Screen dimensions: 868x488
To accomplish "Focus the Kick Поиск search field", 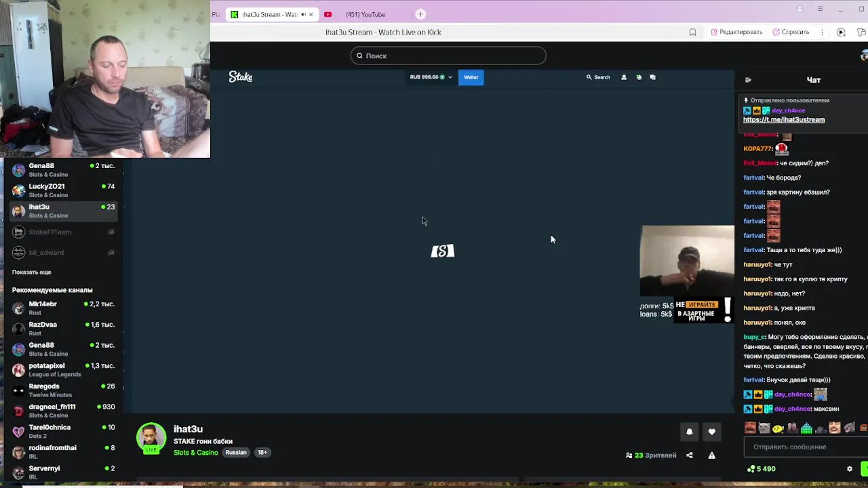I will point(448,56).
